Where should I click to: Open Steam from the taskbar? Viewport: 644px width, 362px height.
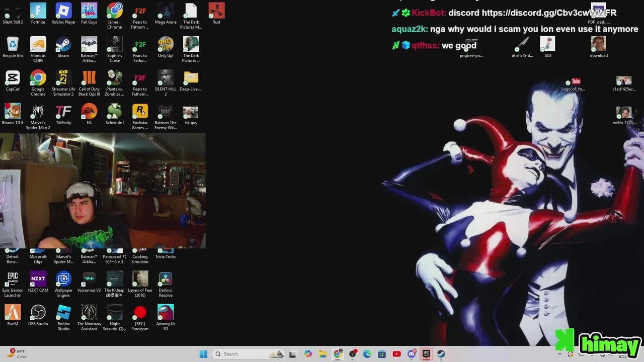click(441, 354)
